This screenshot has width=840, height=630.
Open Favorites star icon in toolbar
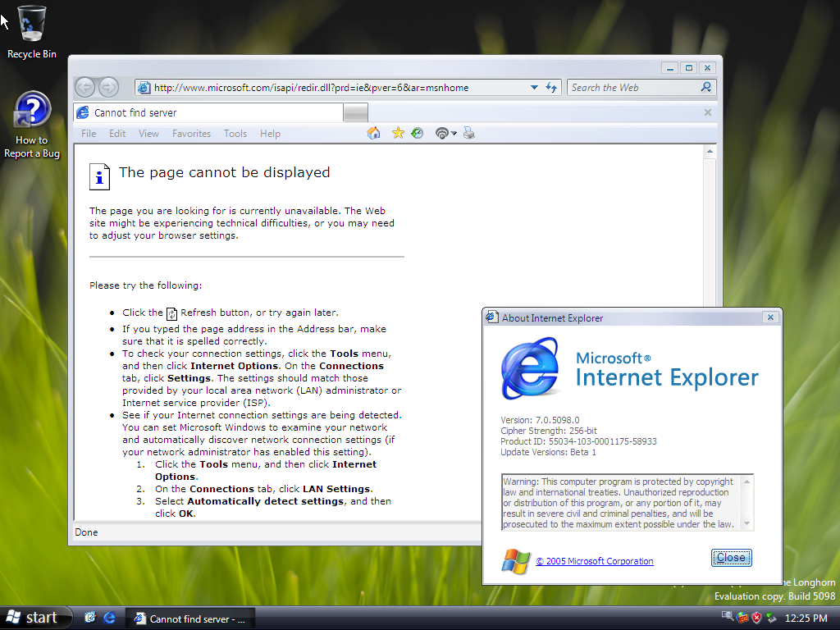click(398, 133)
